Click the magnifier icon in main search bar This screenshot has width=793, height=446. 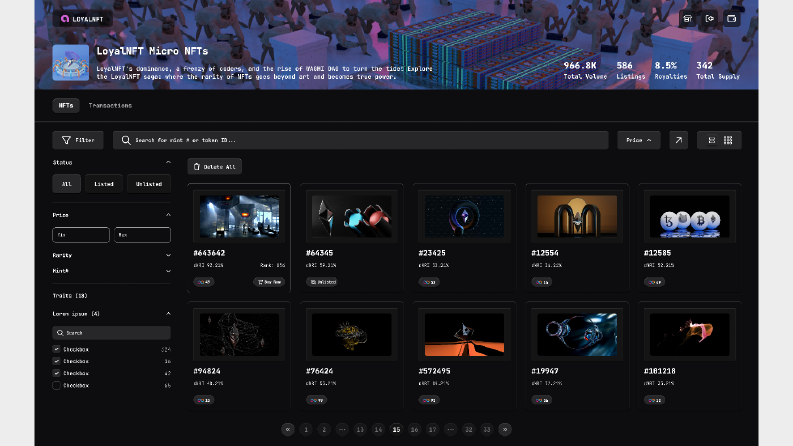point(126,140)
